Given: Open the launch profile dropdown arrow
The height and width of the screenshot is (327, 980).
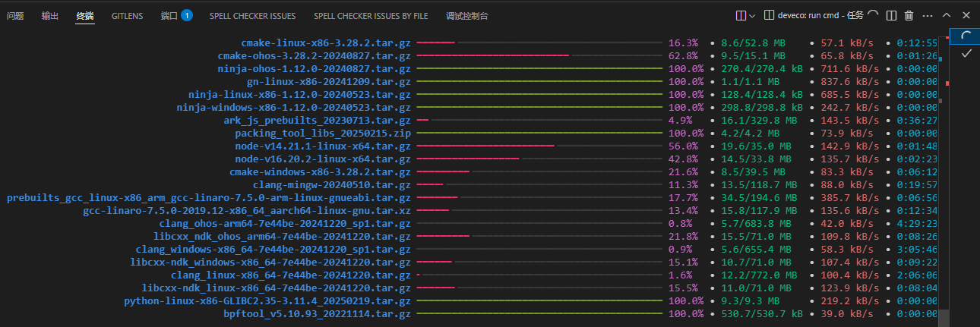Looking at the screenshot, I should pos(752,15).
